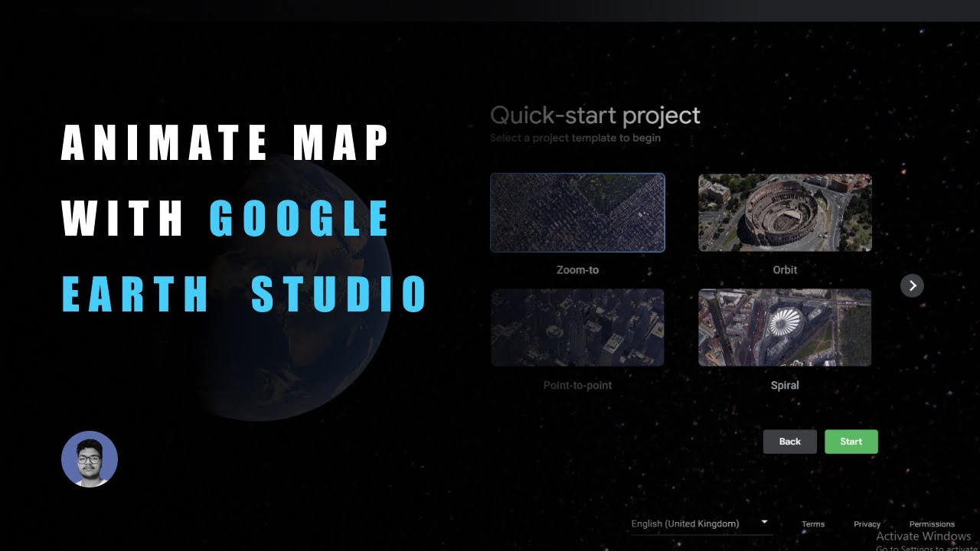Click the Quick-start project heading
This screenshot has width=980, height=551.
tap(595, 116)
